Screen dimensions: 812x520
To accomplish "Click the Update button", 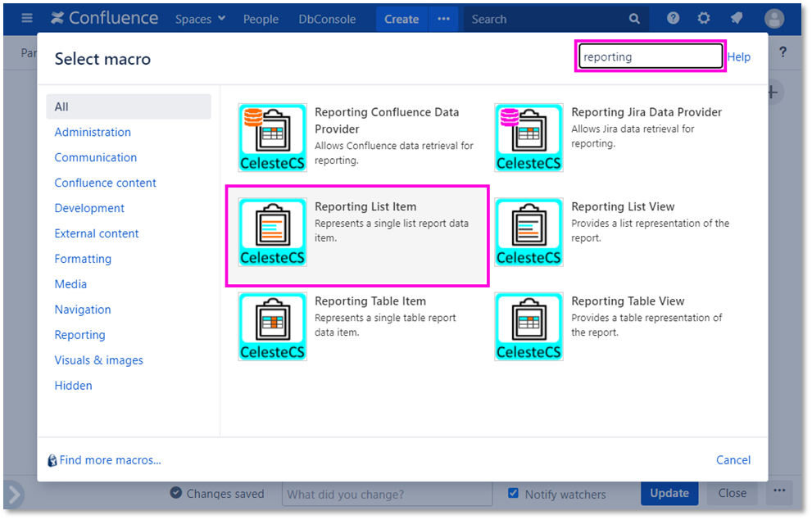I will click(669, 493).
